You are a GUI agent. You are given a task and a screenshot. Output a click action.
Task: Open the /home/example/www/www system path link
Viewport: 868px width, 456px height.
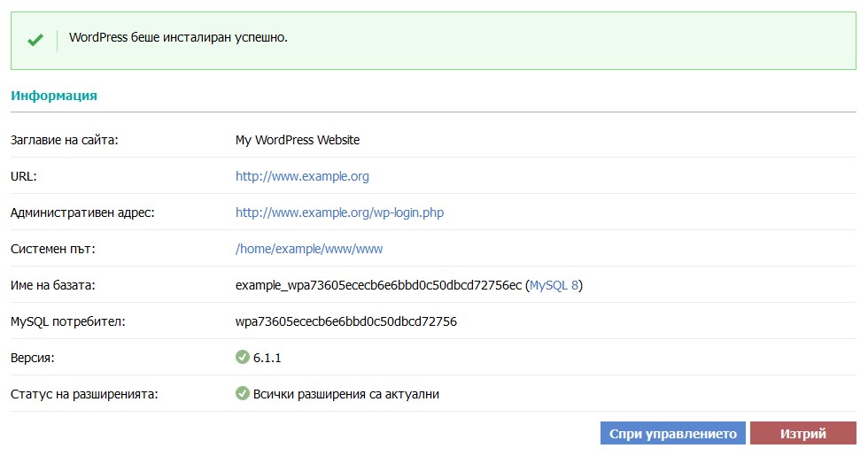tap(309, 249)
